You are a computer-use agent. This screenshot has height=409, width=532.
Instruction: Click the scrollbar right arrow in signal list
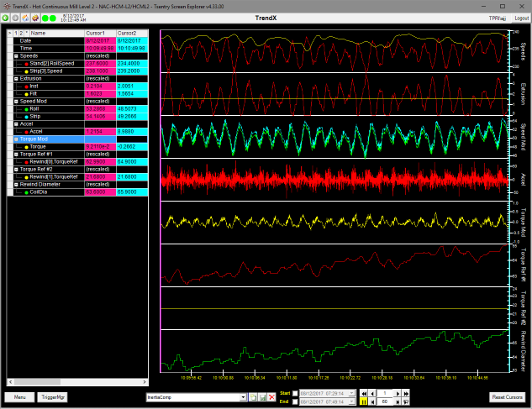(145, 382)
